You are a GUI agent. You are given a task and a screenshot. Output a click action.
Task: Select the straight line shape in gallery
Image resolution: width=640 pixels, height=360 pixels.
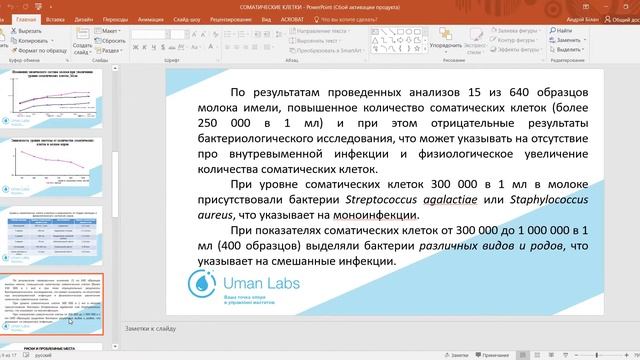coord(384,32)
